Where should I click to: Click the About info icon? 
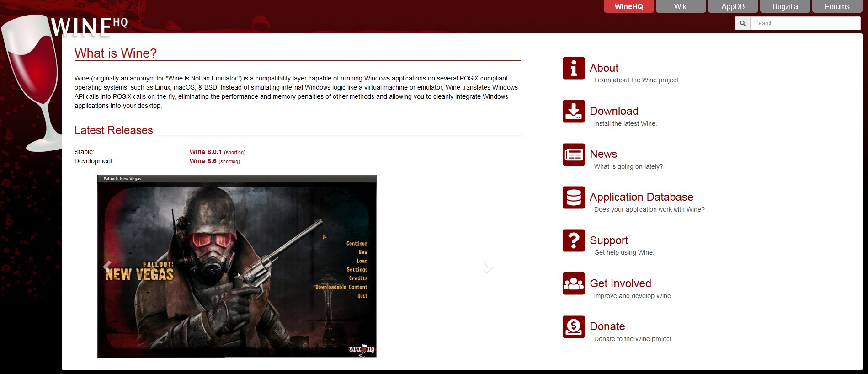574,68
